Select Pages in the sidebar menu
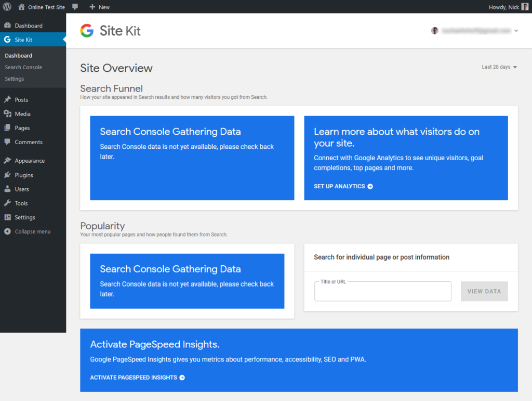Screen dimensions: 532x401 [22, 128]
